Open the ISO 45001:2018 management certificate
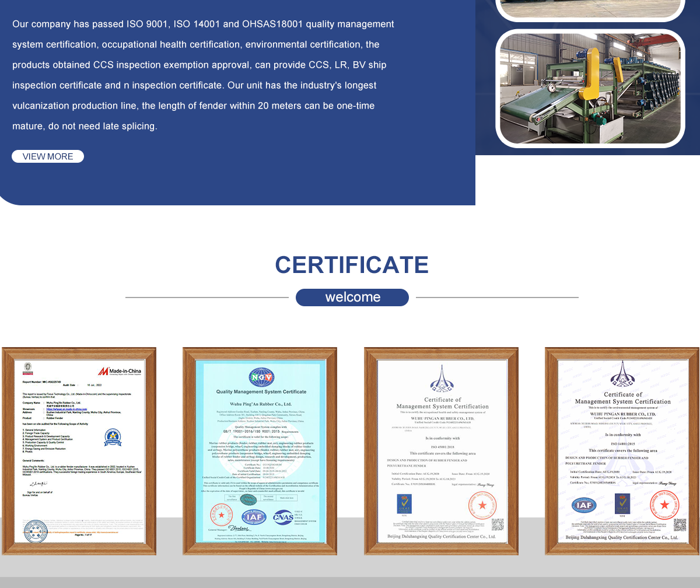Screen dimensions: 700x588 pos(442,451)
